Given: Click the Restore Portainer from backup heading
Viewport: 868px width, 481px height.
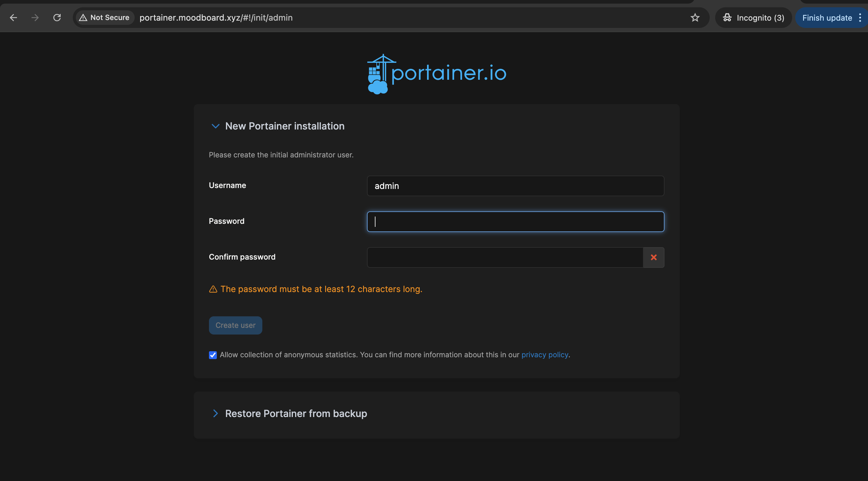Looking at the screenshot, I should click(296, 413).
